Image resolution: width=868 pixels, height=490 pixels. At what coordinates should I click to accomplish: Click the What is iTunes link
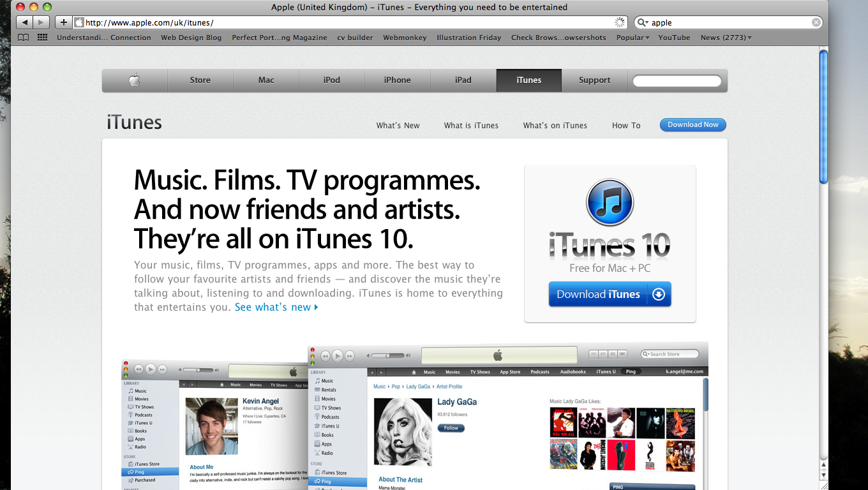click(471, 126)
